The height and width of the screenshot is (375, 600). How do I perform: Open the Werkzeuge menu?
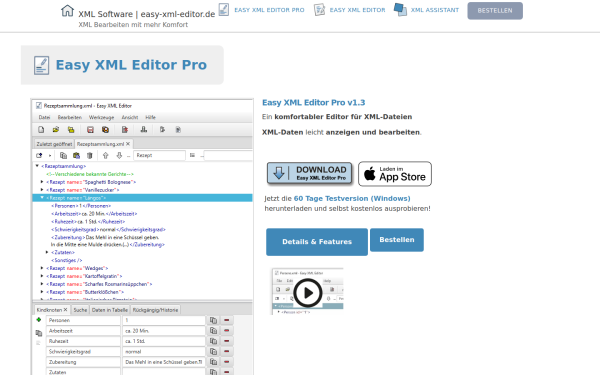coord(101,117)
